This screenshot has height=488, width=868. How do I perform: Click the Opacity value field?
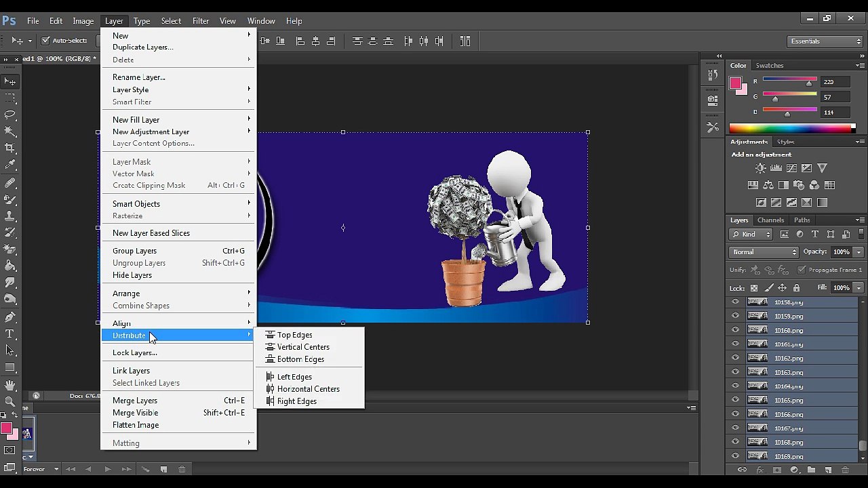[x=842, y=252]
